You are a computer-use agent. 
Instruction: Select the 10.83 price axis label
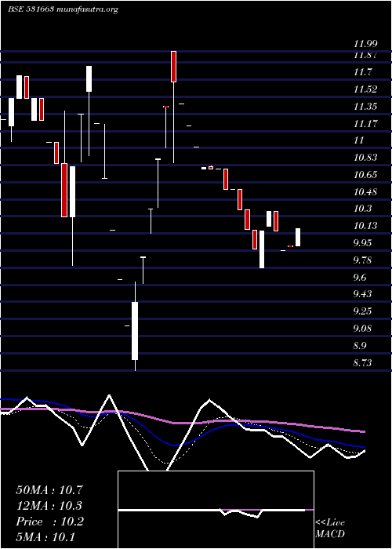click(365, 158)
